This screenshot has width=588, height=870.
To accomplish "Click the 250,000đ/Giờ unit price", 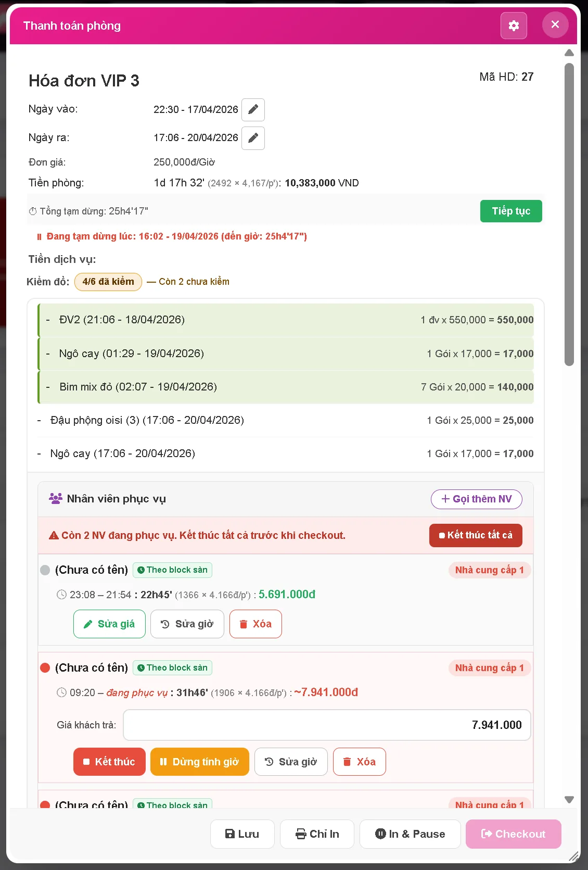I will (184, 162).
